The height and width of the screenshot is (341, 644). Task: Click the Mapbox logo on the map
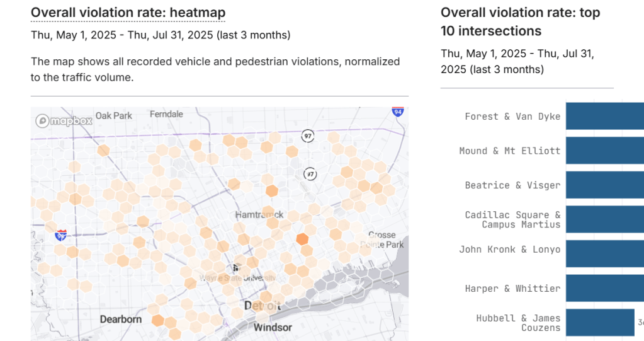tap(64, 120)
